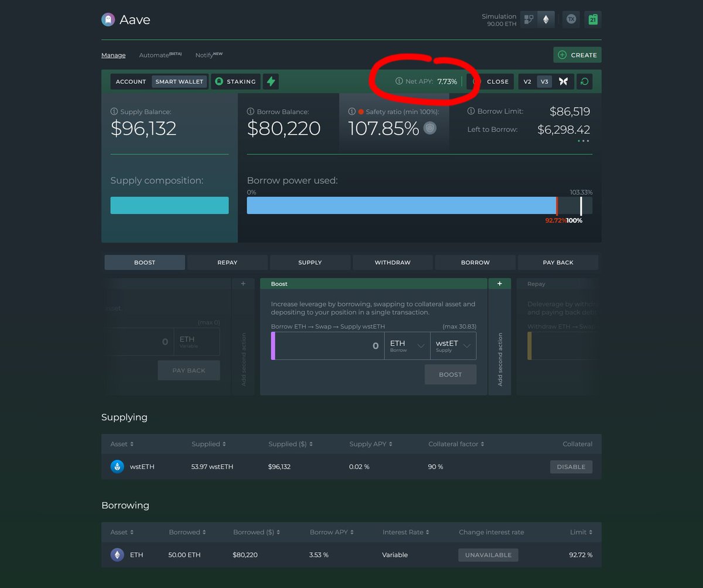Open the three-dots menu under Left to Borrow
The image size is (703, 588).
click(583, 141)
